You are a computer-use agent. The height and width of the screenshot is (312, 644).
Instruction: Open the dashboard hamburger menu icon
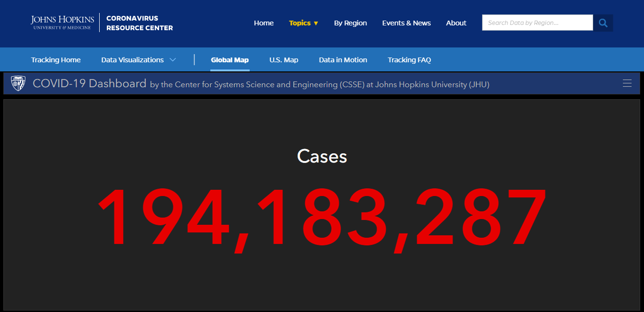coord(627,83)
